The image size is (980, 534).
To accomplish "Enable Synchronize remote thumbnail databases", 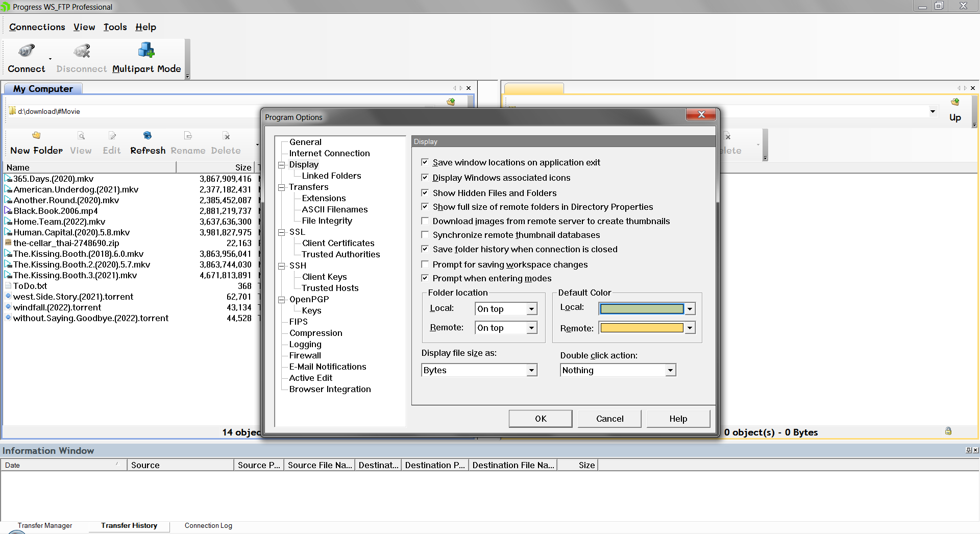I will pyautogui.click(x=425, y=235).
